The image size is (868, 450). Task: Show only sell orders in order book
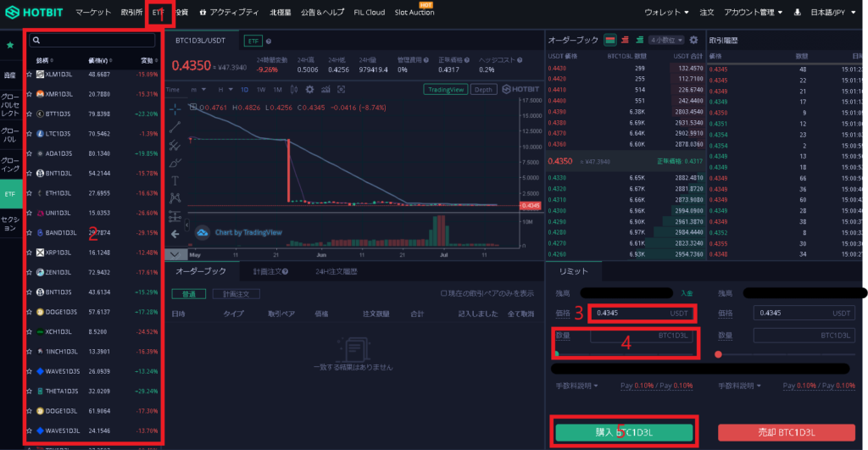[x=625, y=40]
